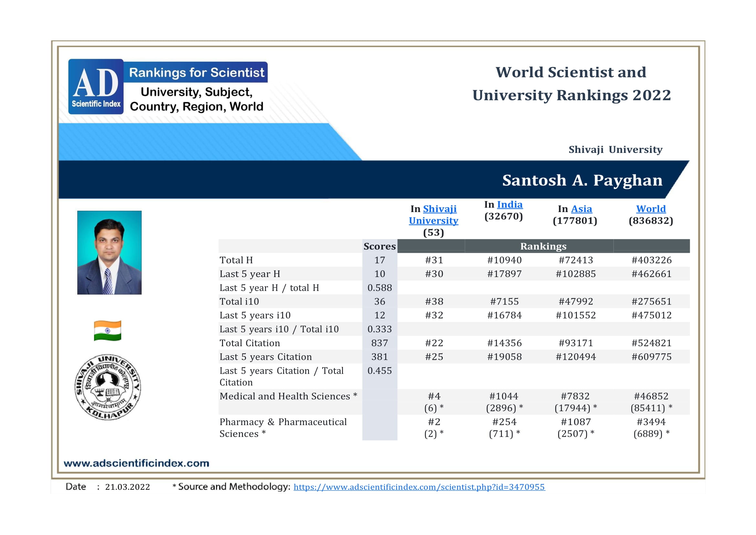Click the scientist's portrait photo
Image resolution: width=756 pixels, height=535 pixels.
[109, 253]
